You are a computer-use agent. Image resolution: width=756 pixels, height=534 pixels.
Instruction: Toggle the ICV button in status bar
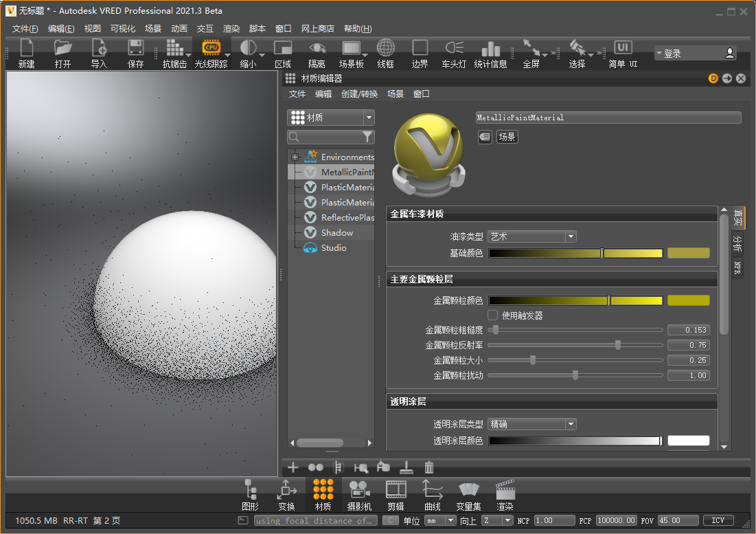[718, 521]
